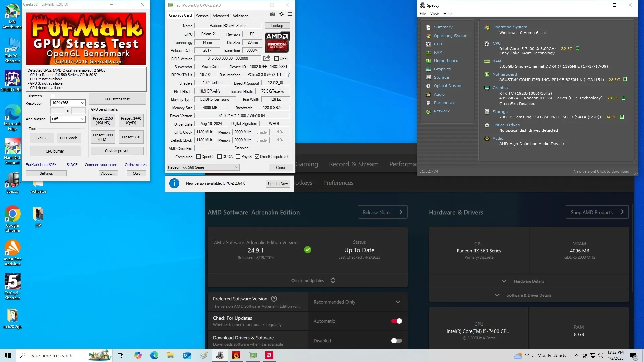Open Recommended Only dropdown in AMD Software
The width and height of the screenshot is (644, 362).
click(x=357, y=302)
